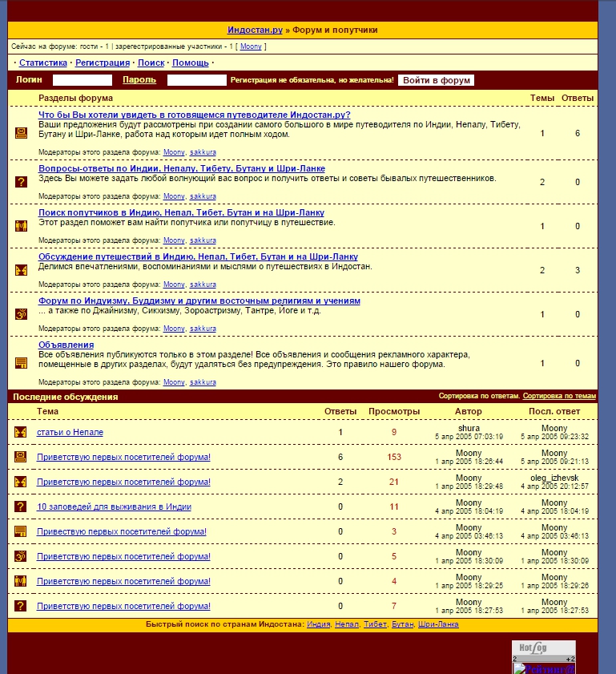Open the 'Статистика' menu link
This screenshot has width=616, height=674.
(x=43, y=63)
